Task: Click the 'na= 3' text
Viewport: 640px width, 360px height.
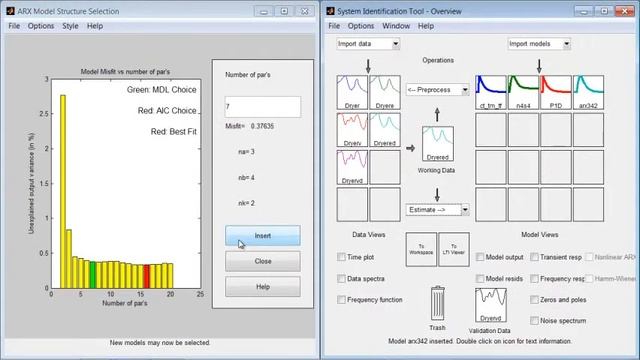Action: 246,152
